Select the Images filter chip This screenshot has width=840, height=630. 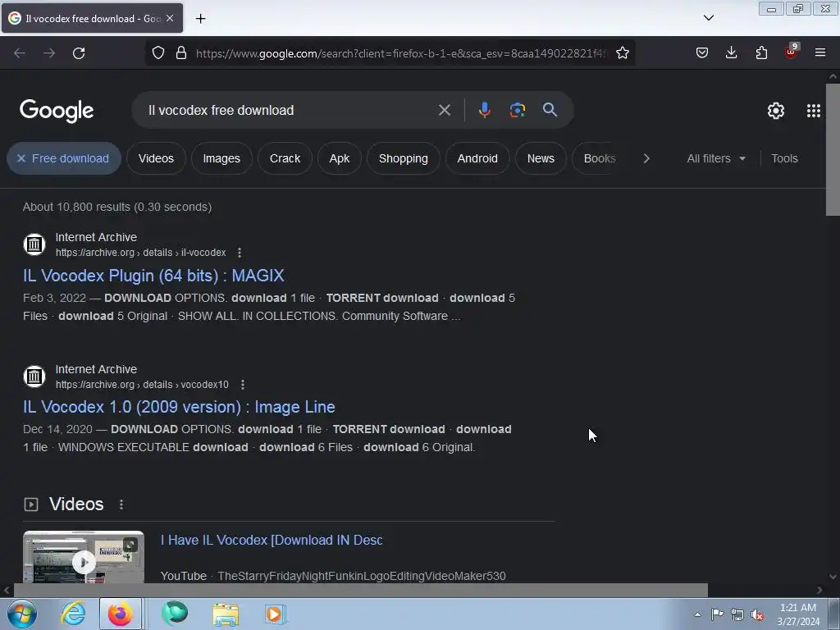click(221, 158)
